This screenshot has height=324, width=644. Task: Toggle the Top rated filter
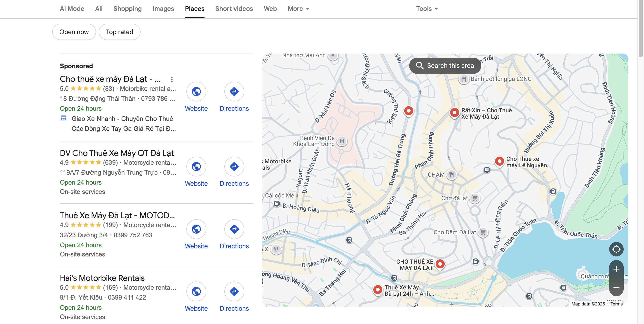[x=120, y=32]
